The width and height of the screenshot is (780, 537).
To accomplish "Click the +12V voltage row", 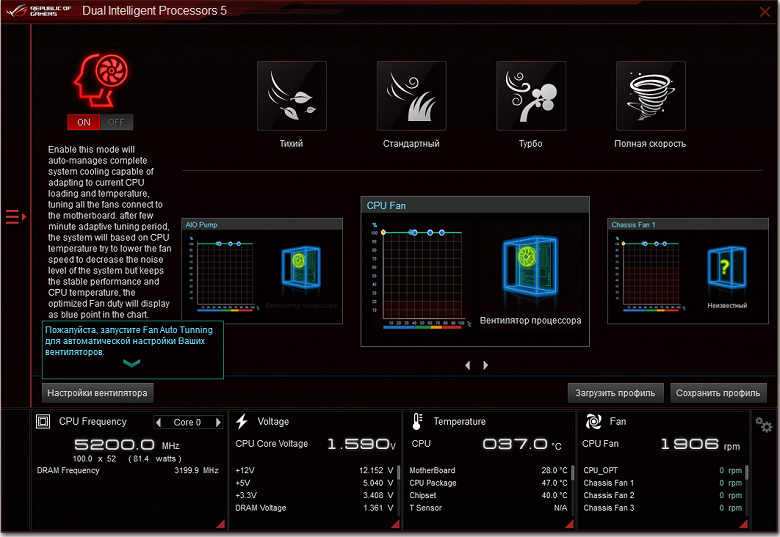I will click(x=314, y=470).
